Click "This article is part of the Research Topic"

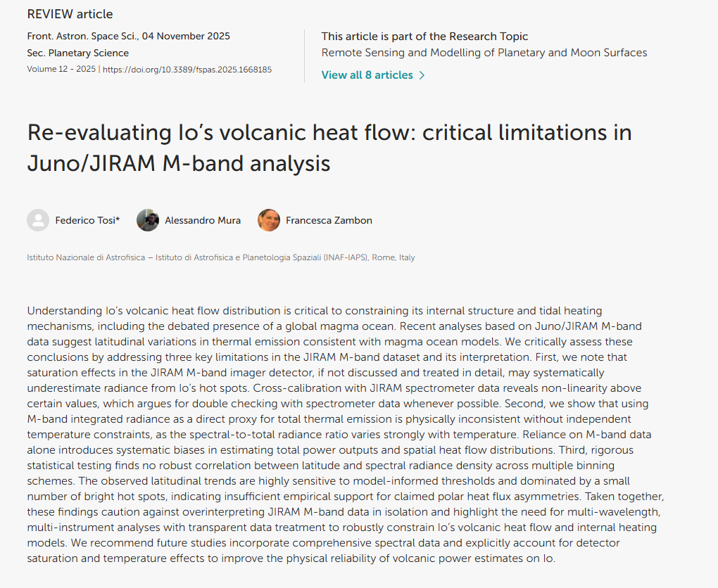click(x=424, y=37)
